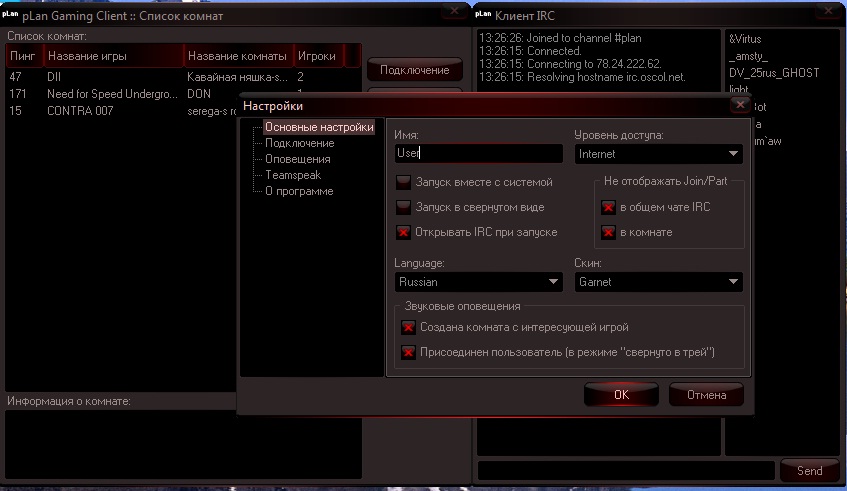Enable Запуск вместе с системой checkbox

point(404,182)
